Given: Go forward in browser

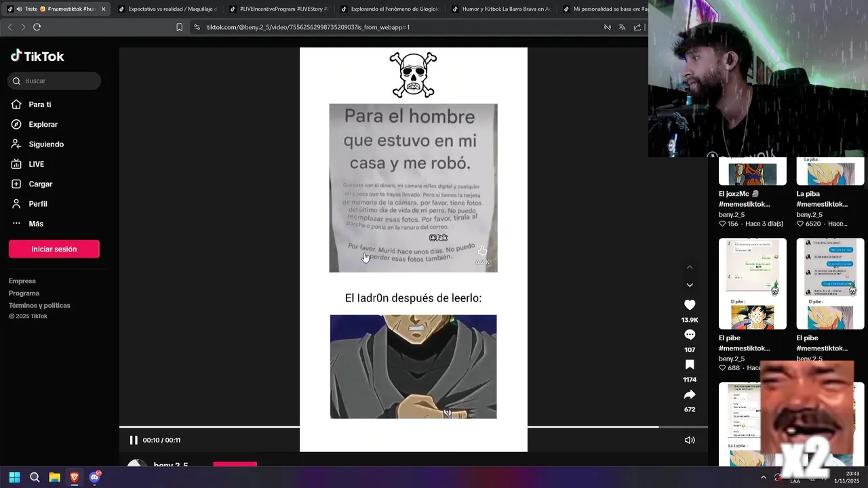Looking at the screenshot, I should click(23, 27).
